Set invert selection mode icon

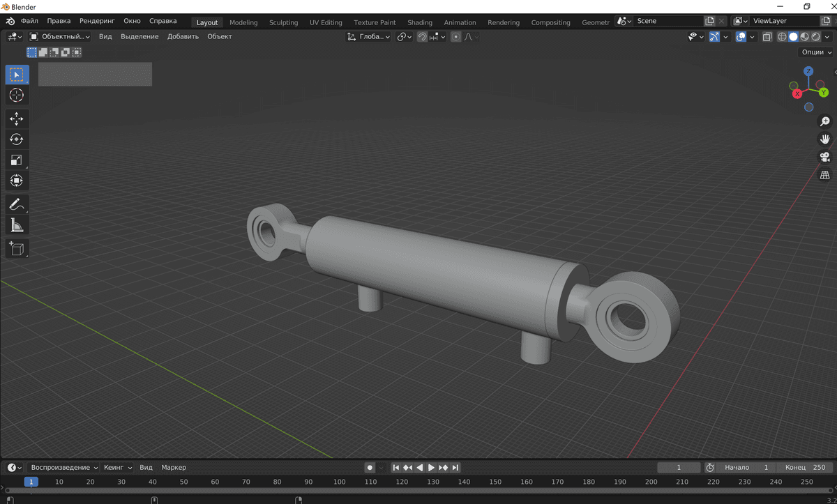66,52
